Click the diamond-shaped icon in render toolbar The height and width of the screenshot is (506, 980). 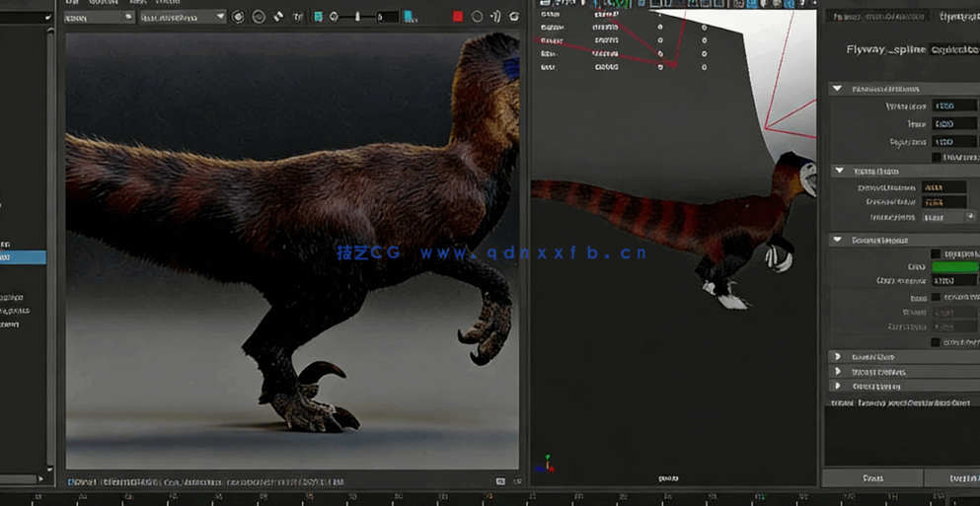click(x=278, y=17)
